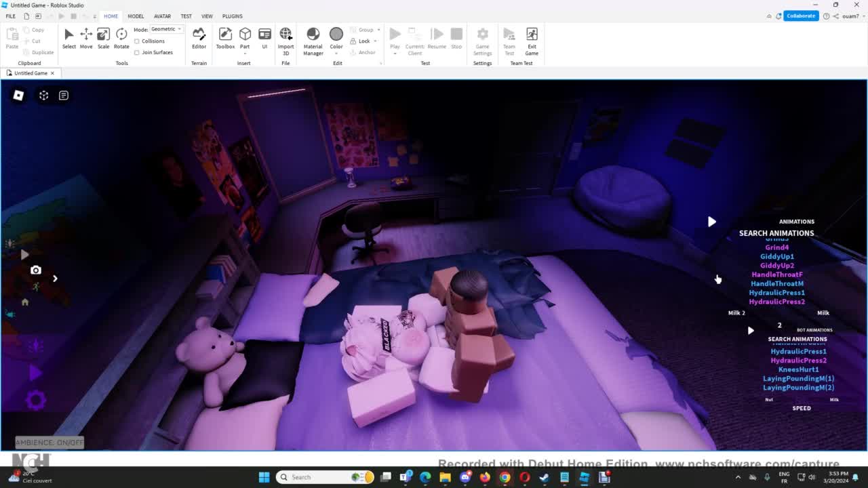Open the PLUGINS tab
Image resolution: width=868 pixels, height=488 pixels.
click(x=232, y=16)
